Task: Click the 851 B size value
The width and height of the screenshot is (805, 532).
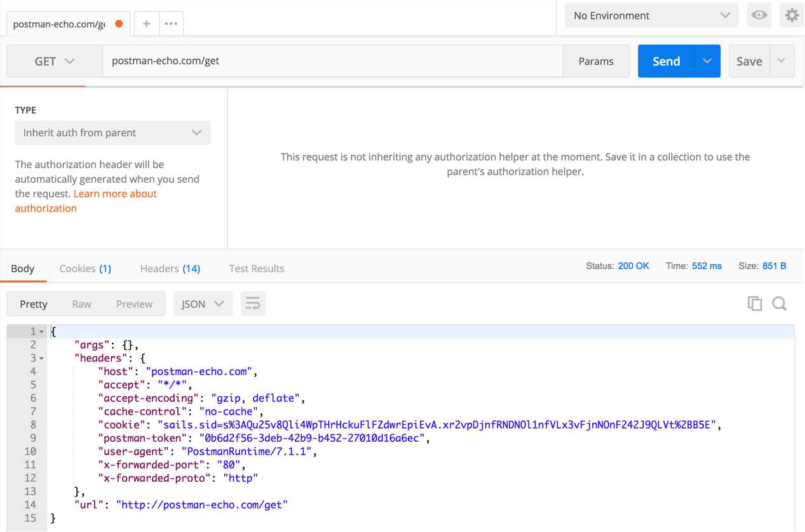Action: coord(775,266)
